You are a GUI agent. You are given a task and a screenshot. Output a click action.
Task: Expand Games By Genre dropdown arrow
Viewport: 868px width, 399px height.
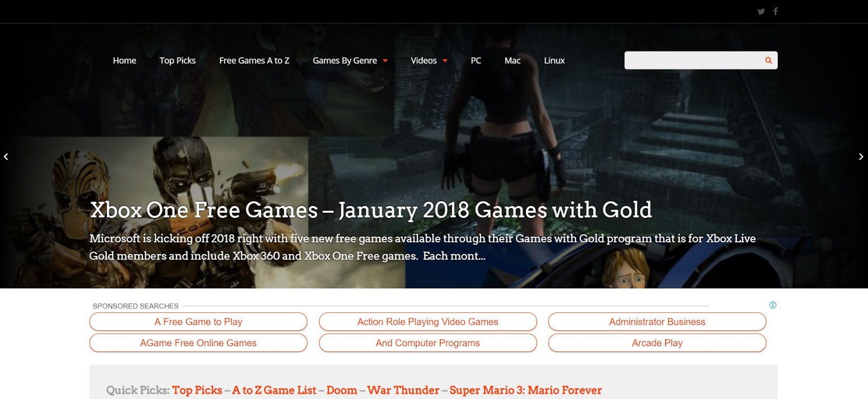point(385,61)
